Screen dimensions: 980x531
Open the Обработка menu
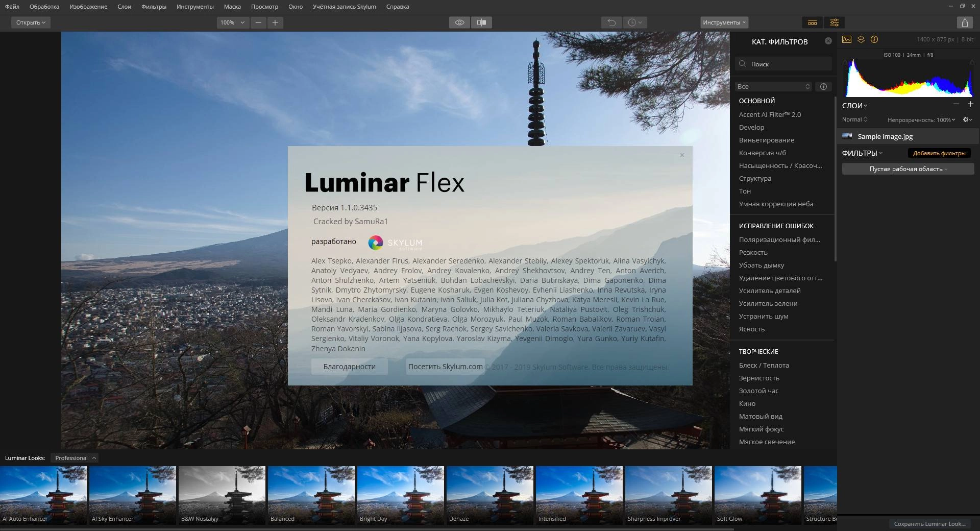(x=44, y=7)
